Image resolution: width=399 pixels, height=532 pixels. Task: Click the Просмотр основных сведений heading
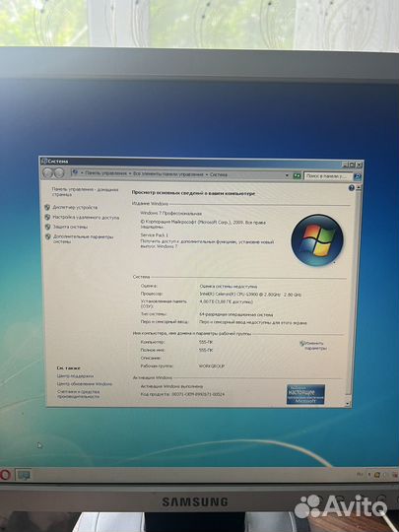pos(193,193)
